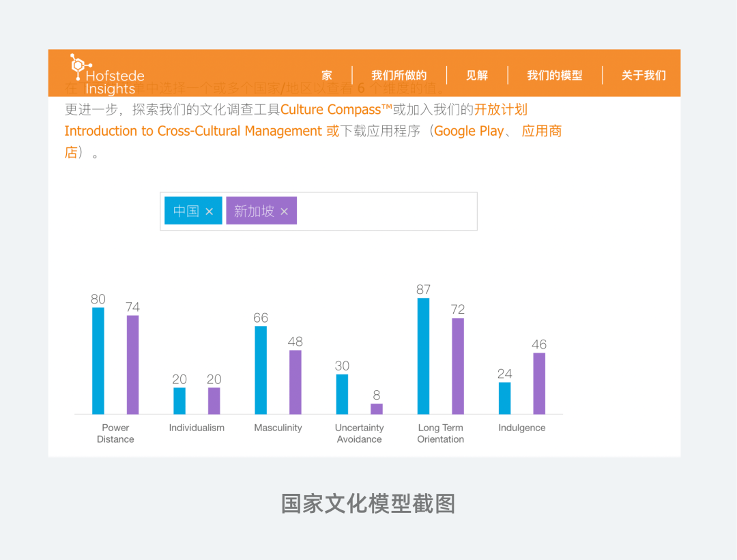Open the 我们所做的 menu
Viewport: 737px width, 560px height.
click(399, 76)
